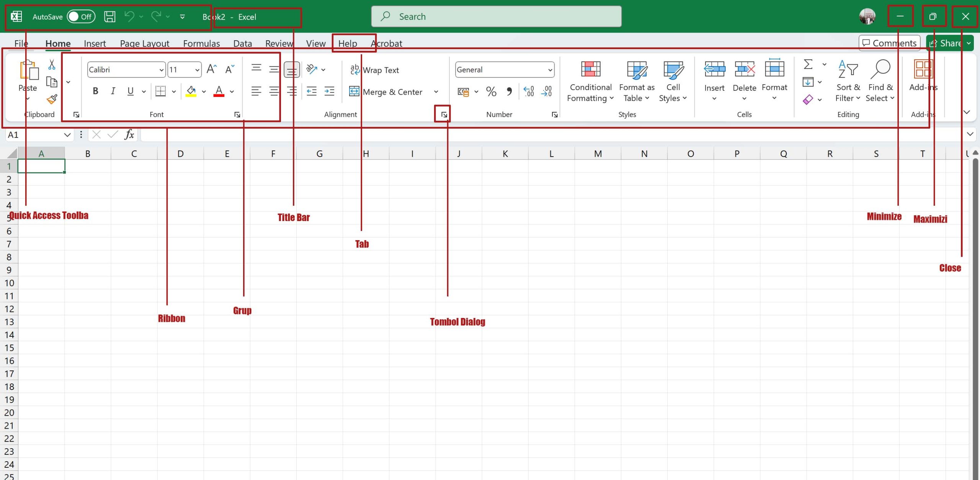Expand the Name Box dropdown arrow
This screenshot has height=480, width=980.
67,134
